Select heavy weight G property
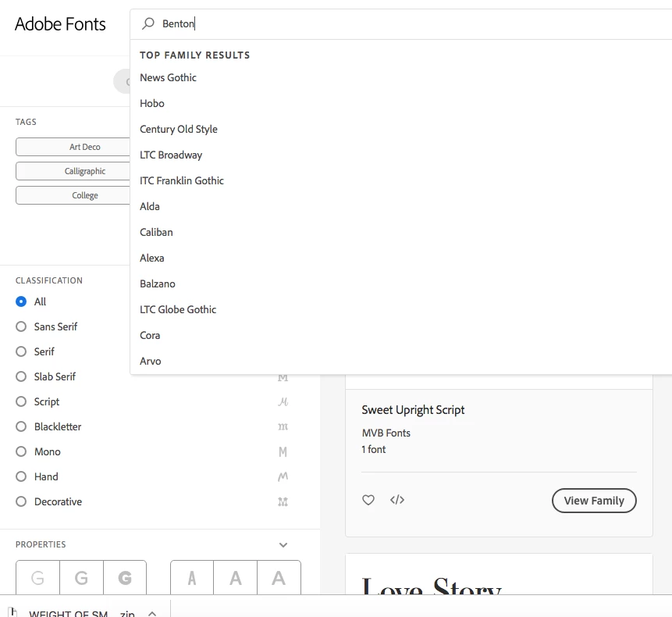Viewport: 672px width, 617px height. [x=125, y=577]
